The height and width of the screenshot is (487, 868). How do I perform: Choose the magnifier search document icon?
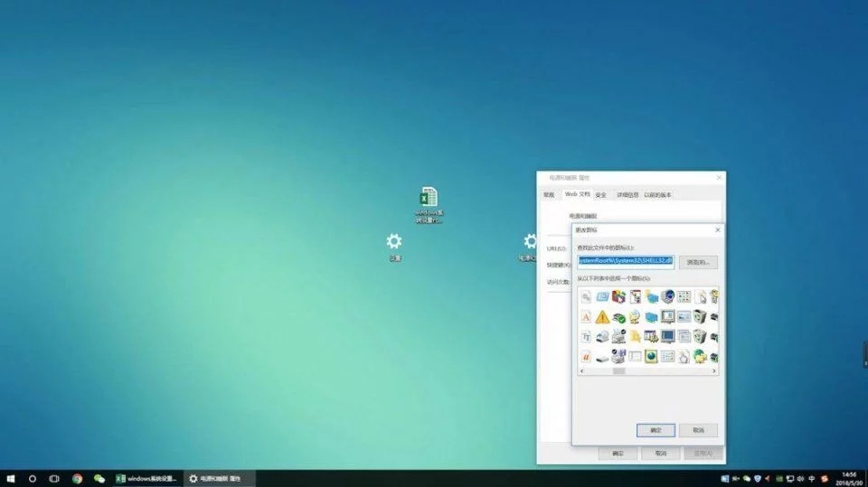coord(586,297)
